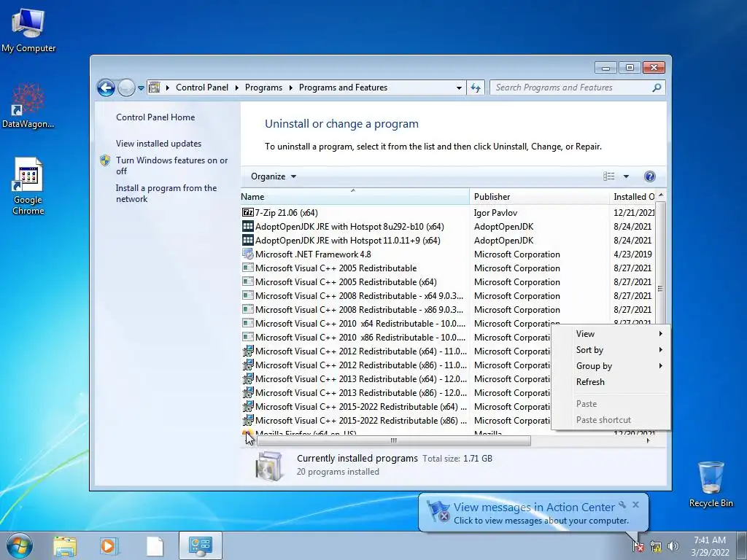This screenshot has height=560, width=747.
Task: Open the Group by submenu
Action: pos(611,366)
